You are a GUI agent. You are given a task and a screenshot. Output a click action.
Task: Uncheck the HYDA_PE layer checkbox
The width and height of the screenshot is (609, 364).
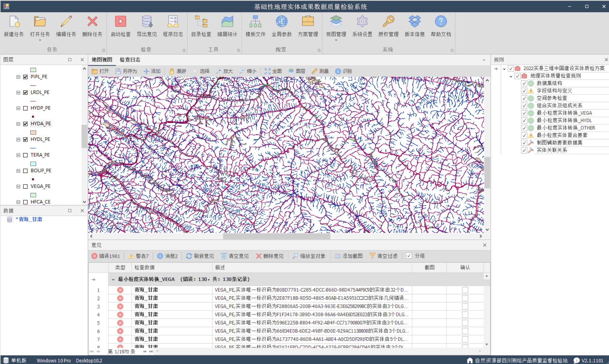(x=25, y=124)
